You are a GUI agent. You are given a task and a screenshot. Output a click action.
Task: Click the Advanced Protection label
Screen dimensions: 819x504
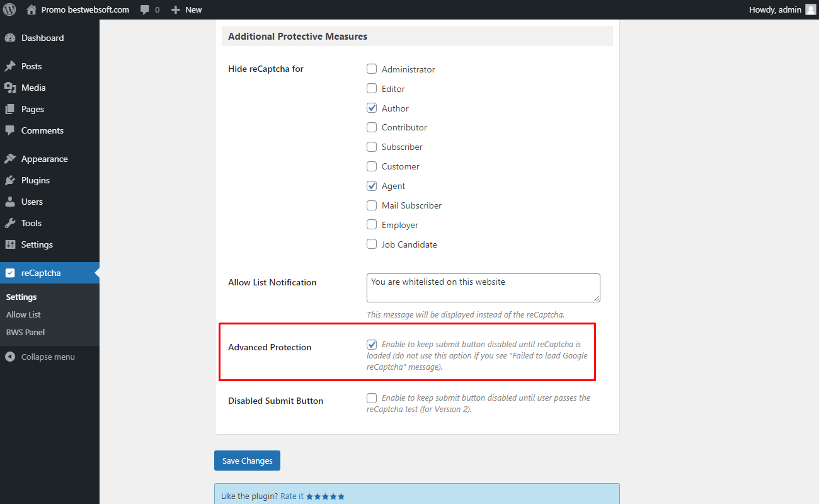[x=270, y=347]
